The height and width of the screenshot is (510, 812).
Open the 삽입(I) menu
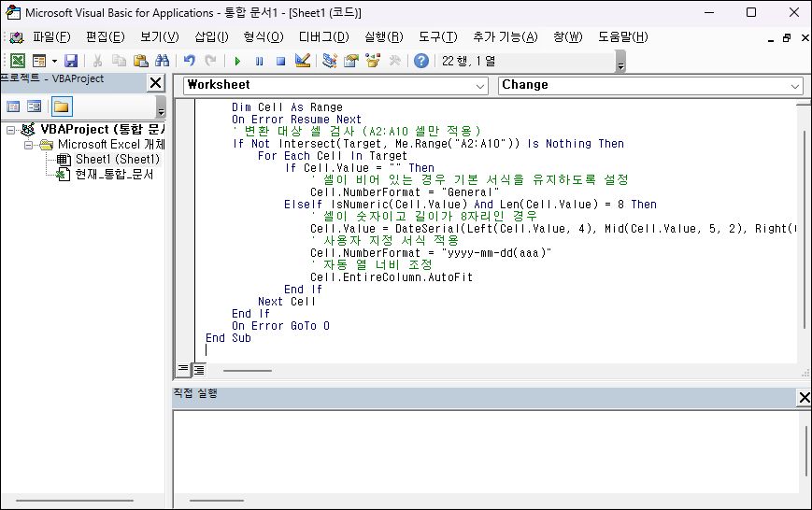(x=211, y=36)
